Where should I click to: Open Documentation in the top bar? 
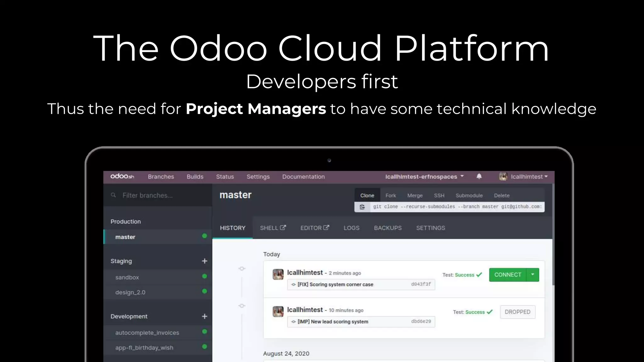pos(303,177)
